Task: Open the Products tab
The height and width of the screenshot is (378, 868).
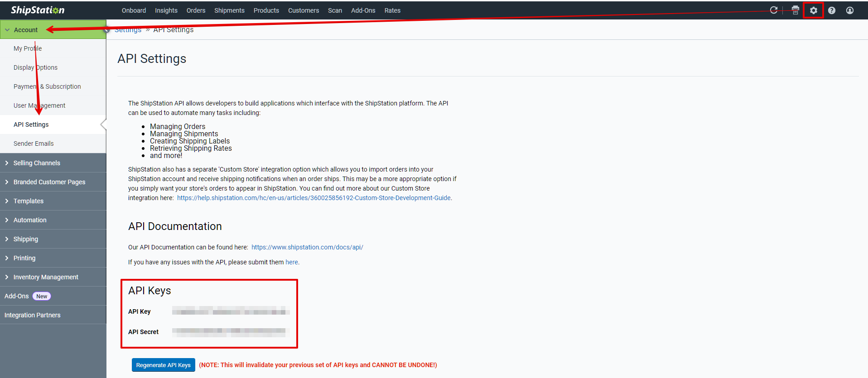Action: tap(266, 10)
